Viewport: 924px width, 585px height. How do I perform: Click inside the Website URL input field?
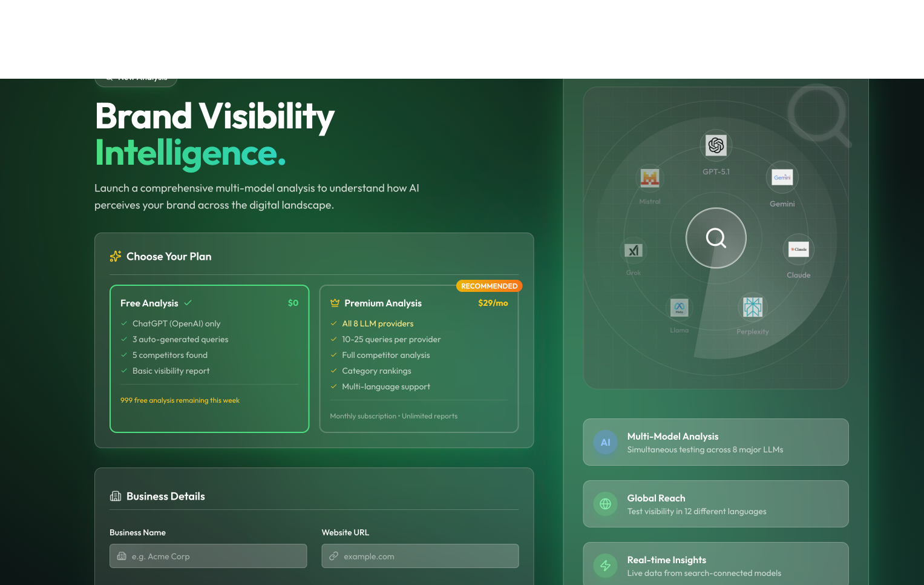point(420,556)
